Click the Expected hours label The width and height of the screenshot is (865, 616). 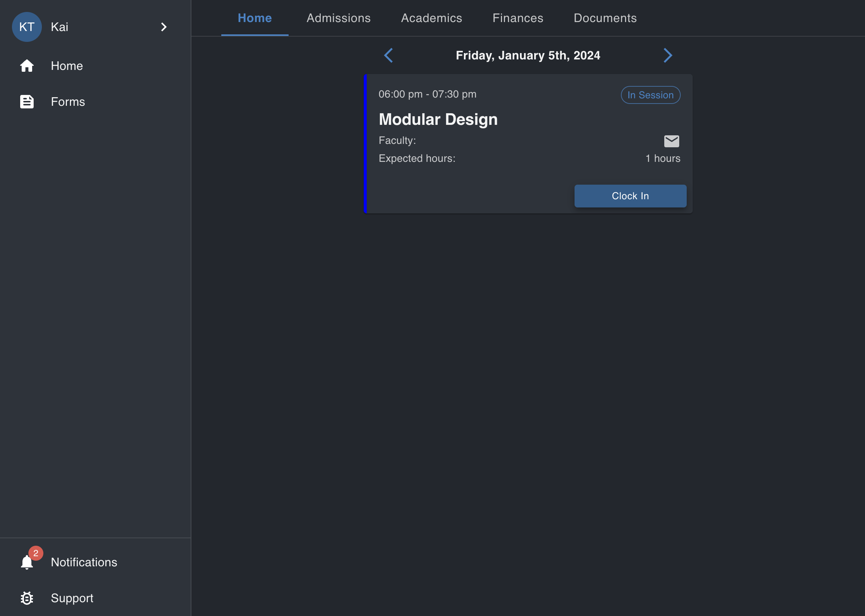417,158
